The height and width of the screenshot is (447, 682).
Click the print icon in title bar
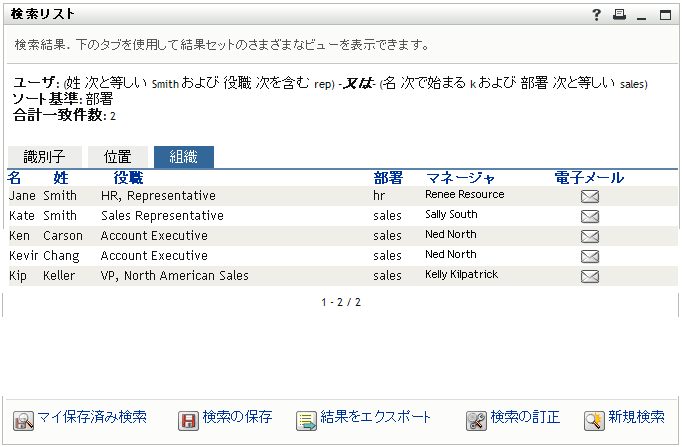(619, 14)
